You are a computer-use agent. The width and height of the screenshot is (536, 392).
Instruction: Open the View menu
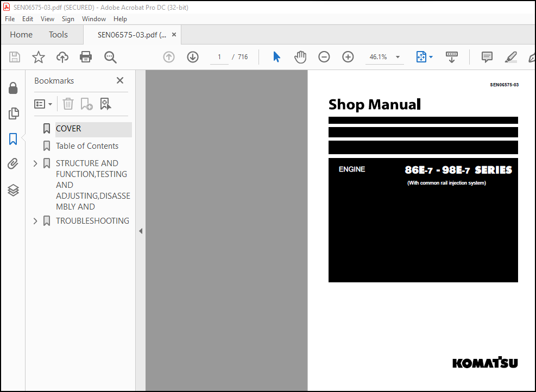tap(47, 19)
